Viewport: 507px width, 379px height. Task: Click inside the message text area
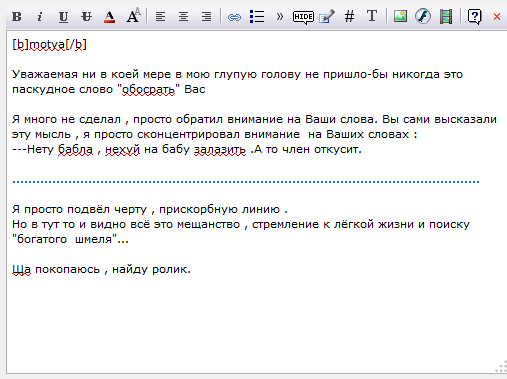[x=257, y=202]
